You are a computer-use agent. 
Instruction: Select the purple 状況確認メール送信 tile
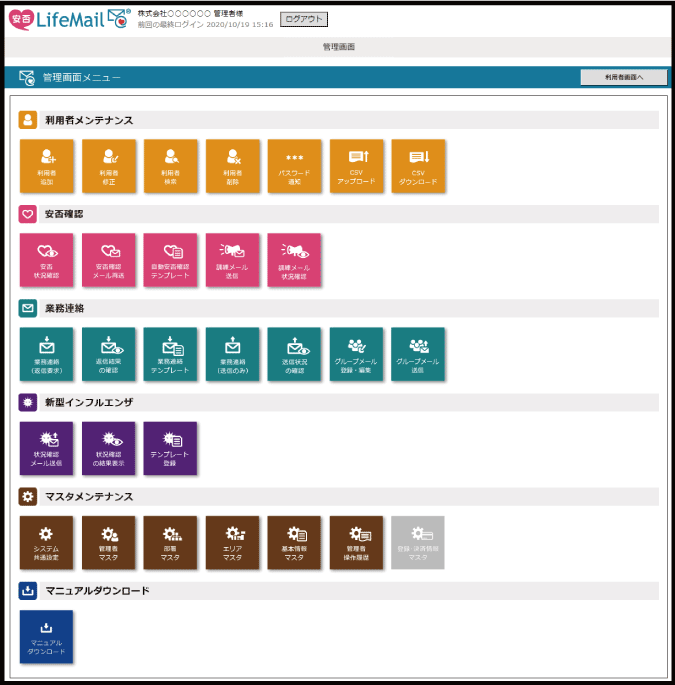point(46,447)
